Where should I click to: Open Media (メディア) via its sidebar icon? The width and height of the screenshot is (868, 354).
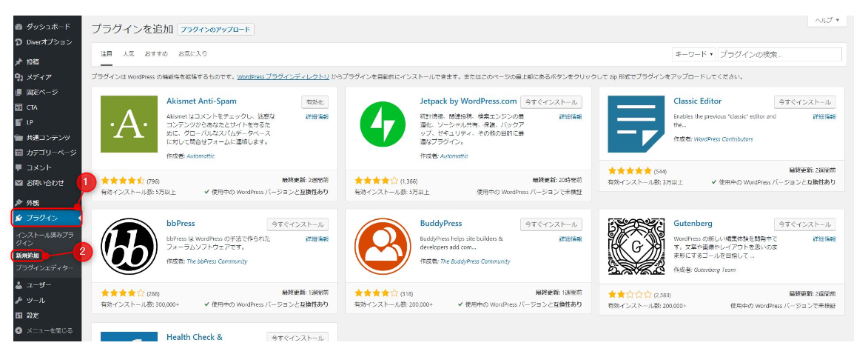pyautogui.click(x=19, y=77)
